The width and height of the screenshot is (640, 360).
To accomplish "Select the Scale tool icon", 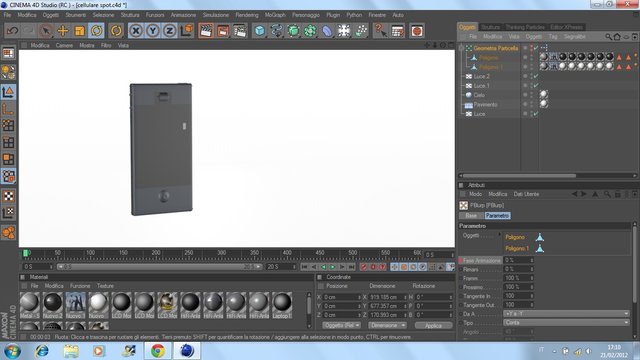I will [x=80, y=31].
